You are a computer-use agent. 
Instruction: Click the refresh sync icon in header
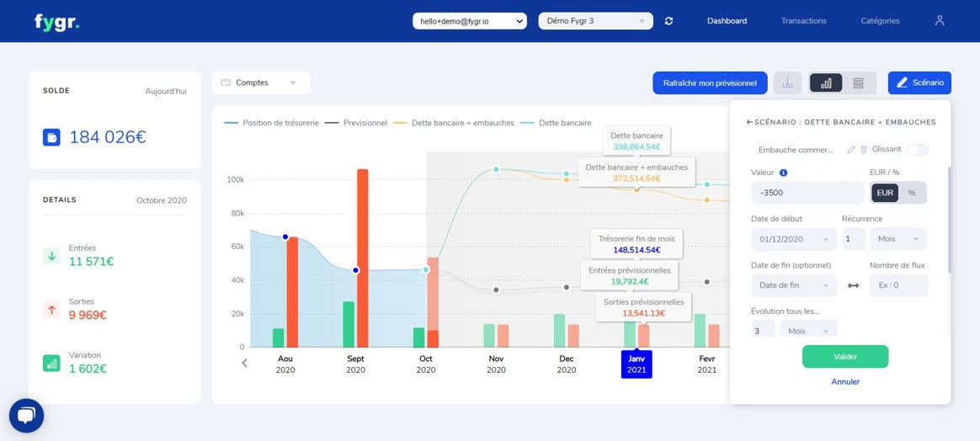(668, 20)
